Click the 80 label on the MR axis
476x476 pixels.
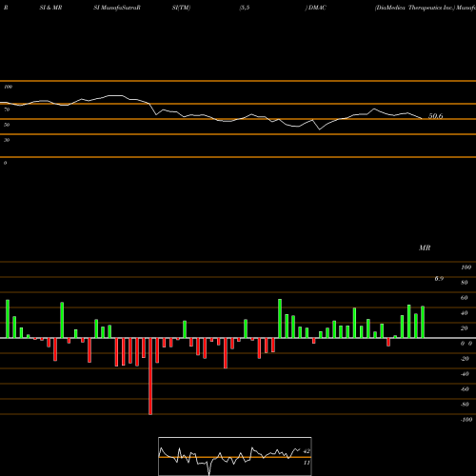[465, 283]
